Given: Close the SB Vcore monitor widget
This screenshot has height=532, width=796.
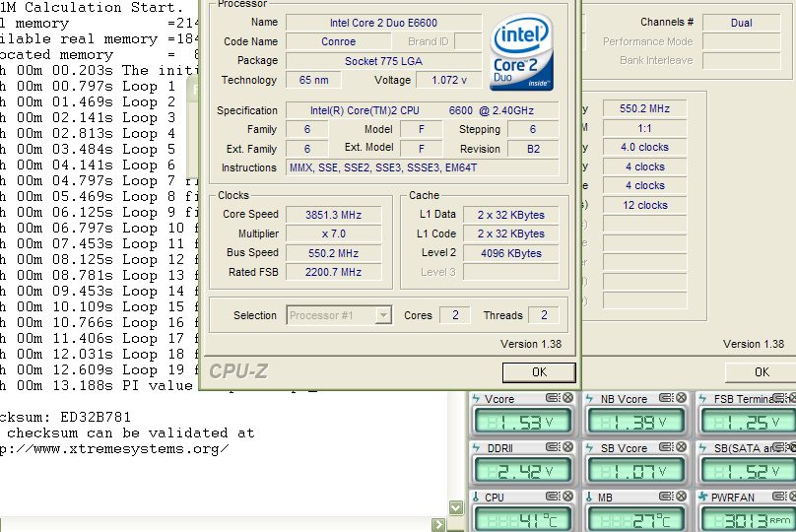Looking at the screenshot, I should point(682,447).
